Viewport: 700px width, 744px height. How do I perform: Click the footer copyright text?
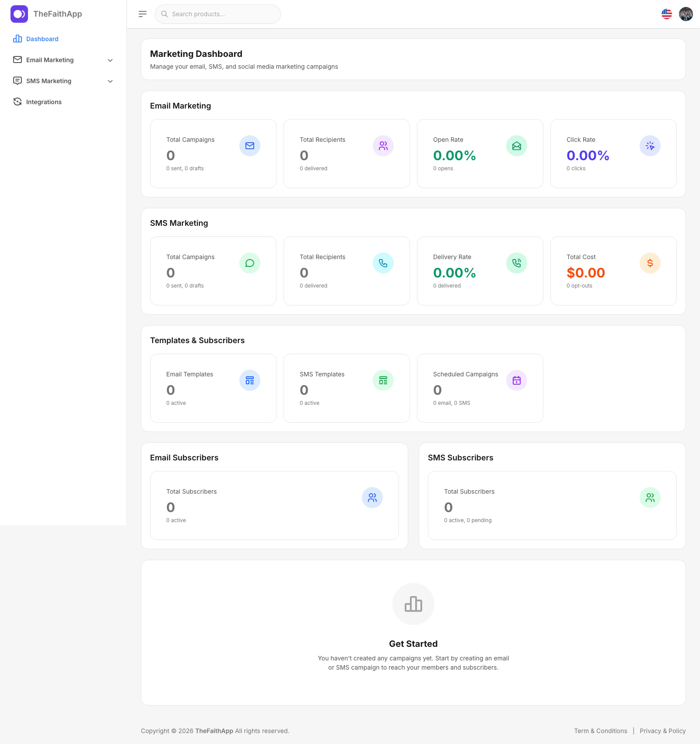pos(215,731)
